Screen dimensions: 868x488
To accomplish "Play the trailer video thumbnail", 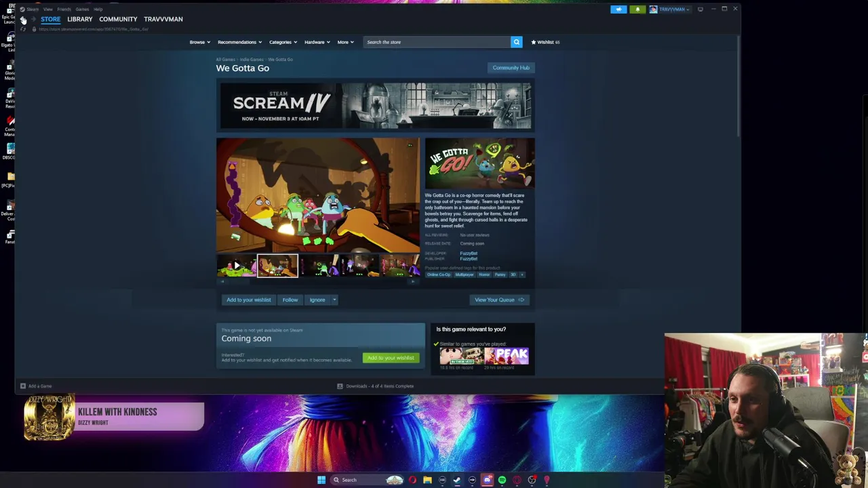I will pos(236,266).
